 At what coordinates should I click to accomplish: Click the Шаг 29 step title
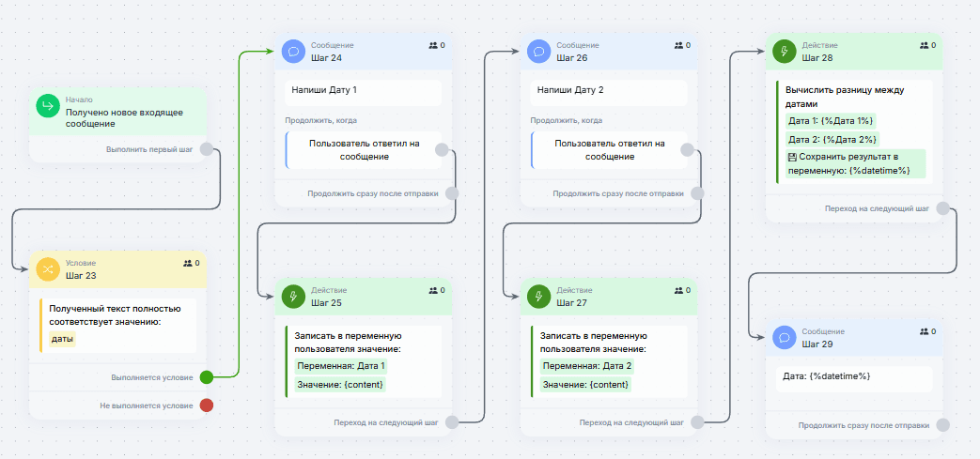(x=817, y=344)
